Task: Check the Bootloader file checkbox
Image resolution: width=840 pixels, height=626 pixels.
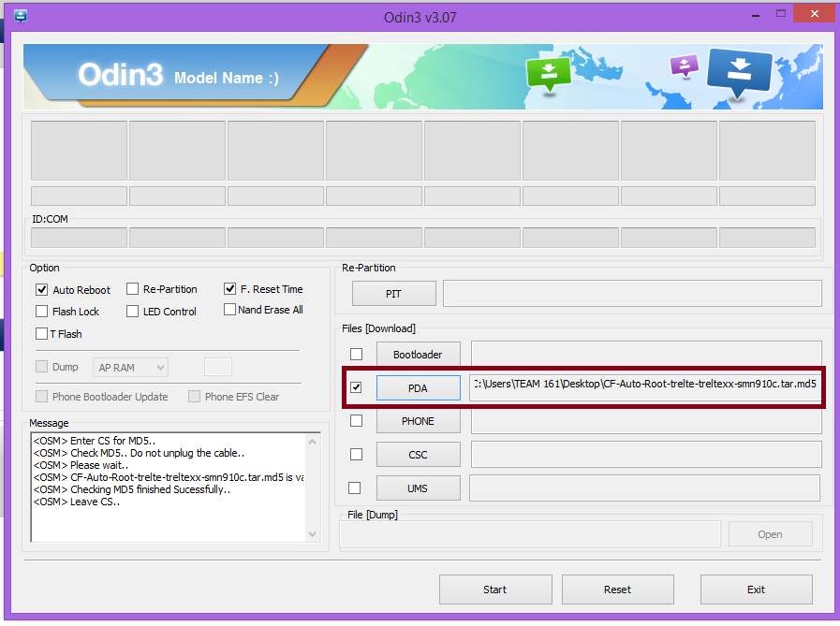Action: coord(356,354)
